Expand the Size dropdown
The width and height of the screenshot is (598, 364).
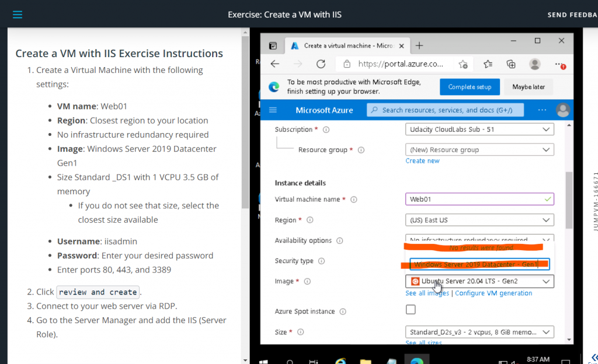click(479, 332)
